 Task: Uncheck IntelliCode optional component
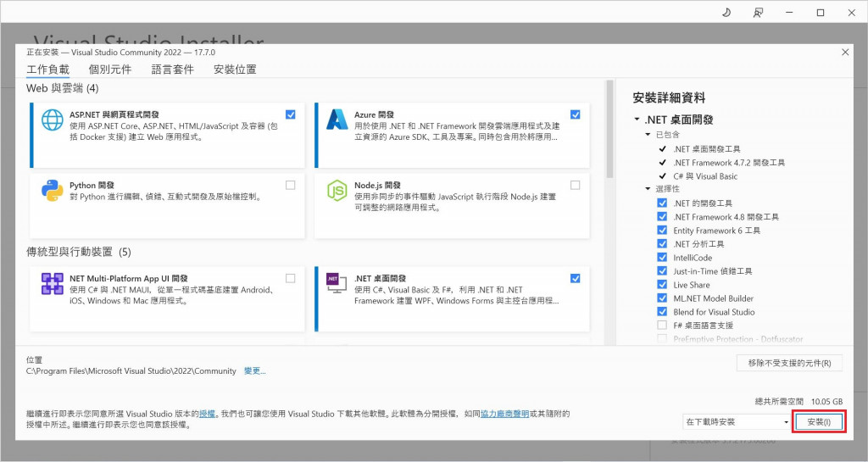(662, 258)
